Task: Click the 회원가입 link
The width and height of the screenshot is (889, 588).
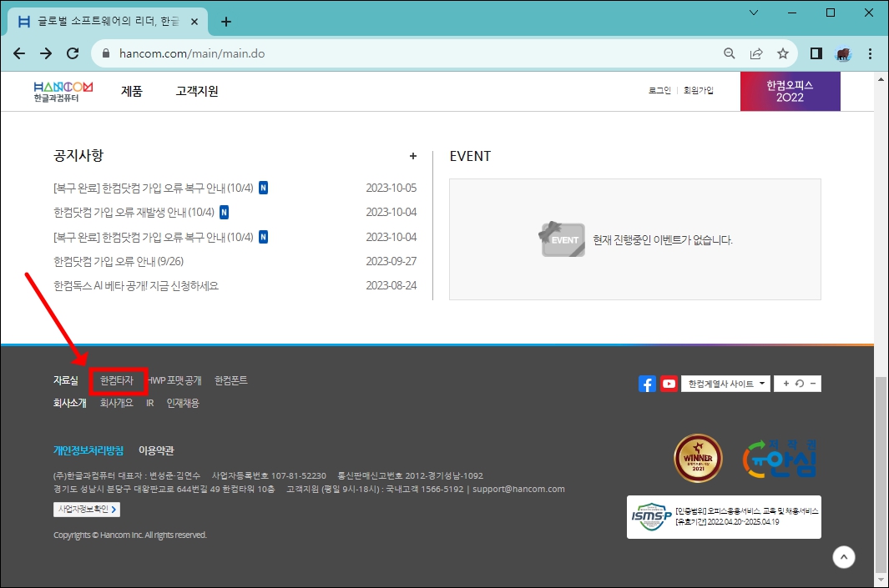Action: coord(698,90)
